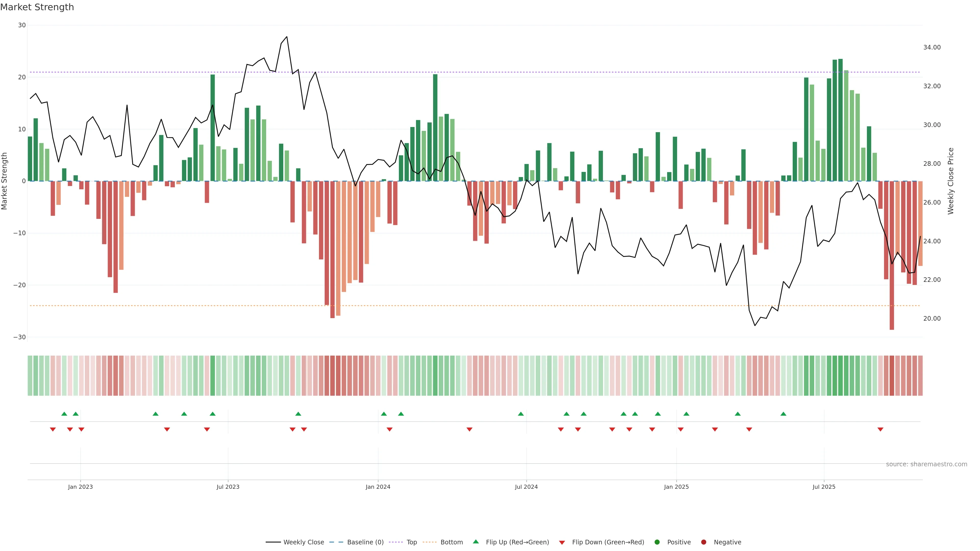Click the Jan 2024 x-axis label
980x551 pixels.
click(x=378, y=487)
